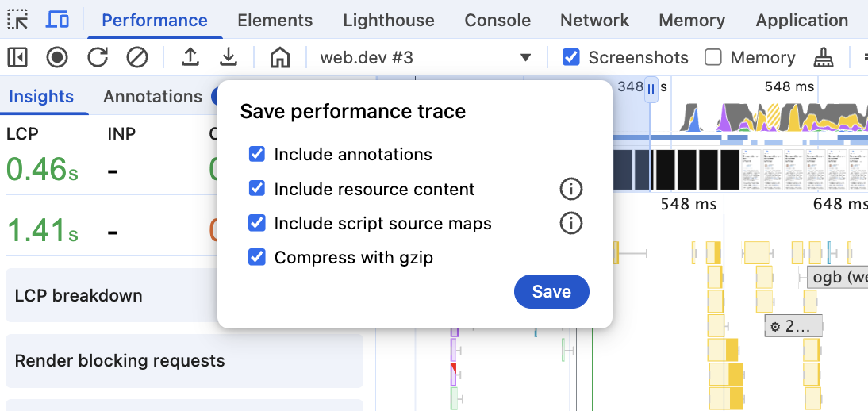Uncheck Include annotations checkbox

pyautogui.click(x=257, y=154)
